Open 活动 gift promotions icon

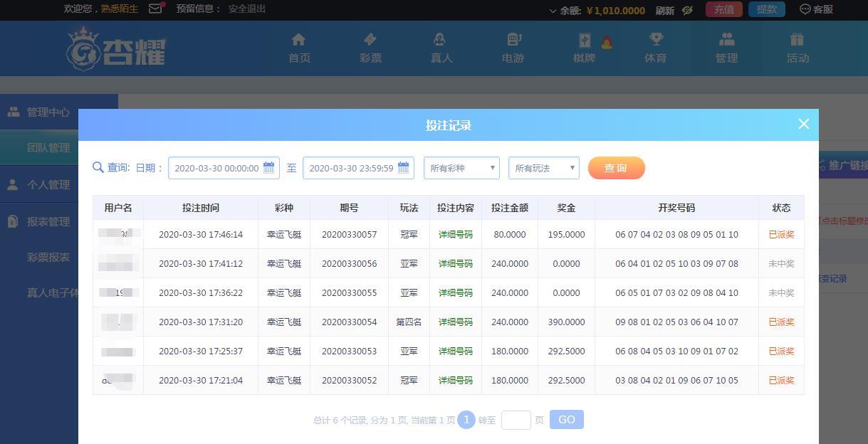[797, 40]
